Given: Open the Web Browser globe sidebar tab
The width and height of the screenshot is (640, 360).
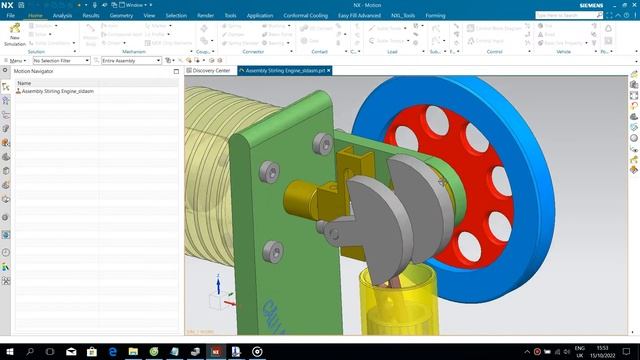Looking at the screenshot, I should (6, 235).
